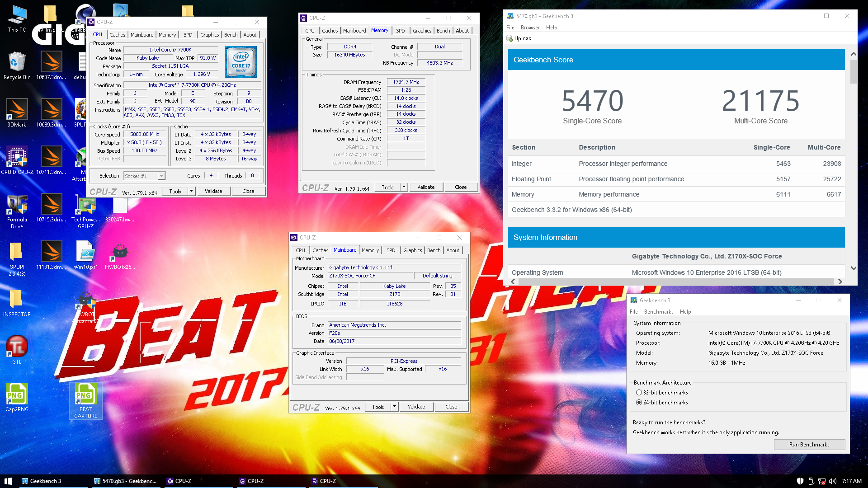The height and width of the screenshot is (488, 868).
Task: Open CPUID CPU-Z desktop shortcut
Action: pyautogui.click(x=17, y=160)
